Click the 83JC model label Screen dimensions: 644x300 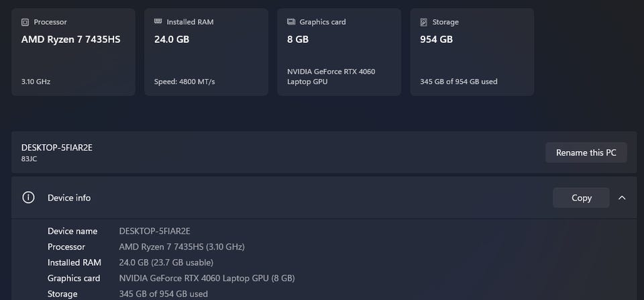click(29, 158)
